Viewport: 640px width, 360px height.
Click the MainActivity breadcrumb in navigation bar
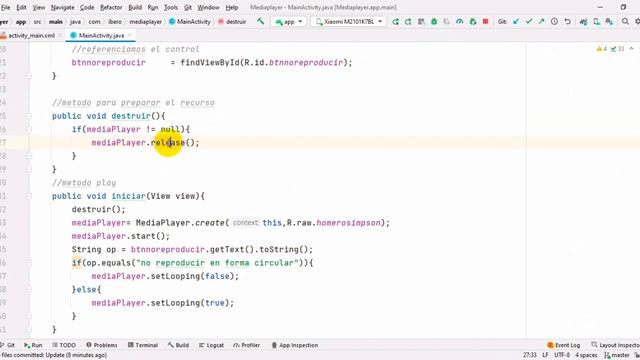(190, 22)
